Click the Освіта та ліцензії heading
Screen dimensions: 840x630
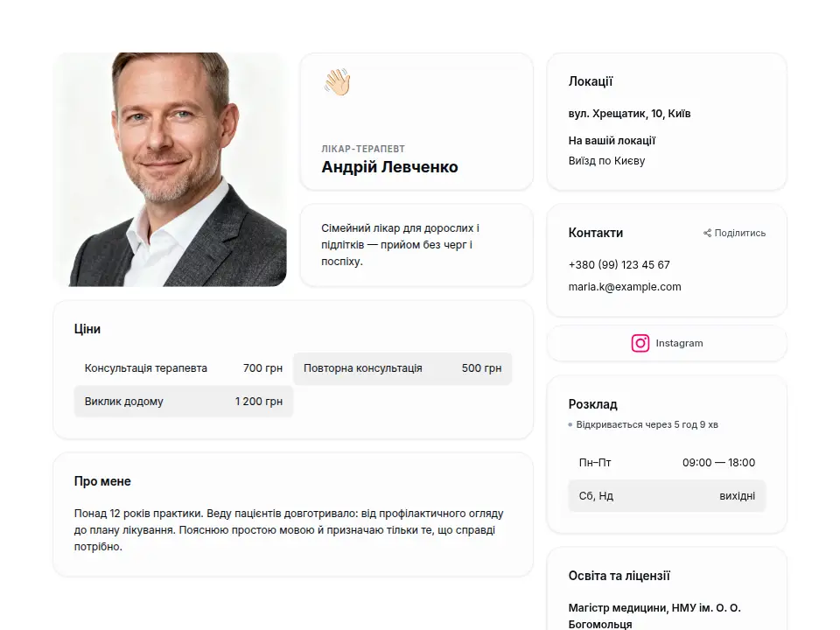click(619, 576)
